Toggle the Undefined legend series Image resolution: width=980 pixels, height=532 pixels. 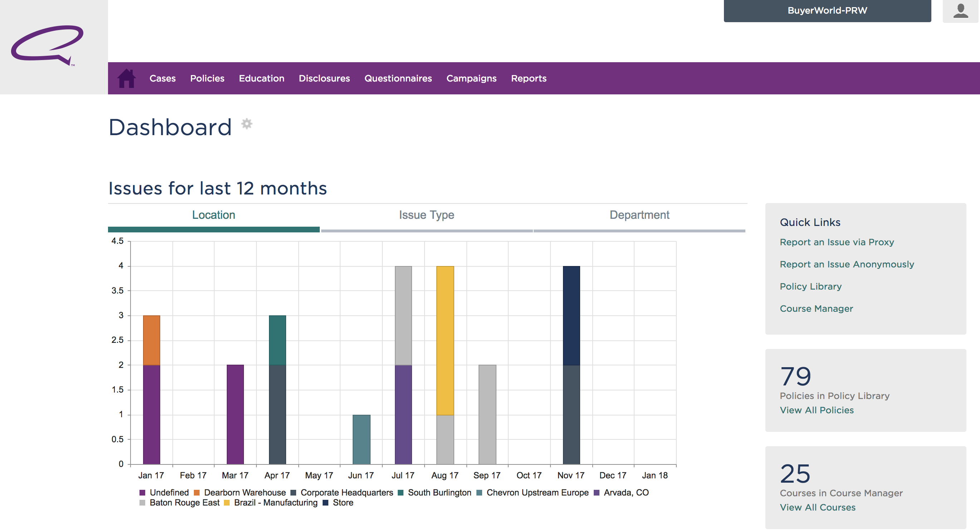coord(164,492)
